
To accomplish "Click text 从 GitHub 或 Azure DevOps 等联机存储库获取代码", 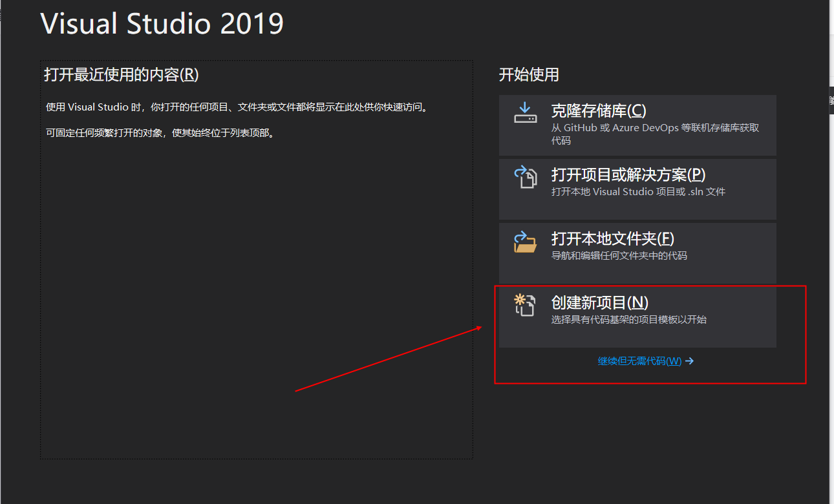I will click(x=655, y=134).
